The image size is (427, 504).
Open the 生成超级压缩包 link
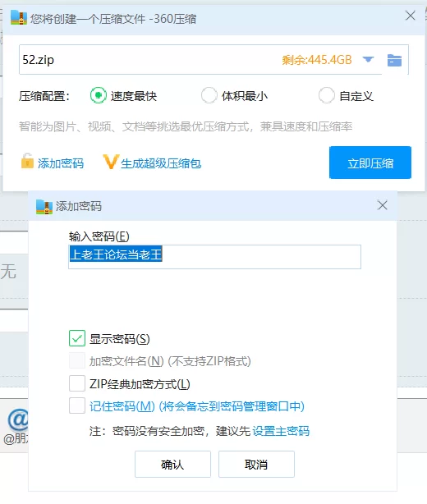click(161, 163)
